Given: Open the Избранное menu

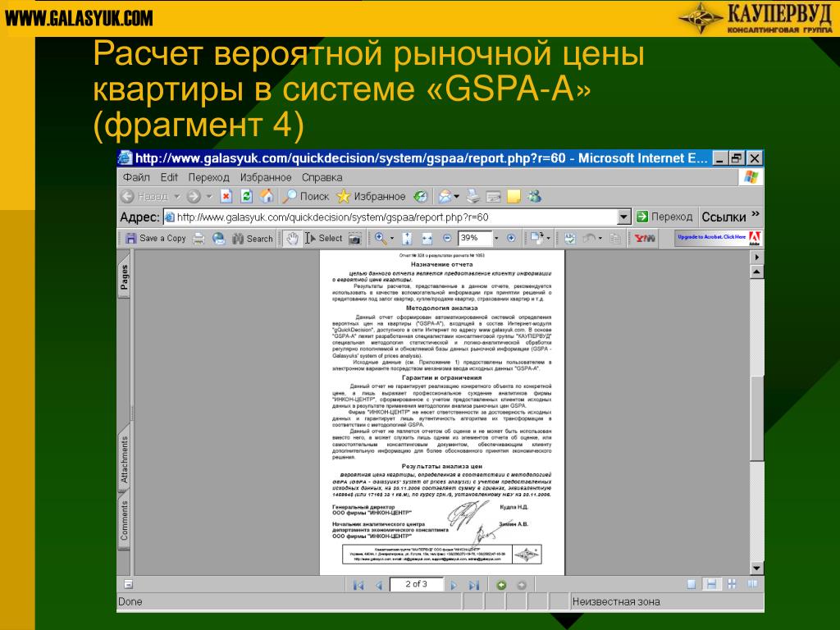Looking at the screenshot, I should click(x=266, y=177).
